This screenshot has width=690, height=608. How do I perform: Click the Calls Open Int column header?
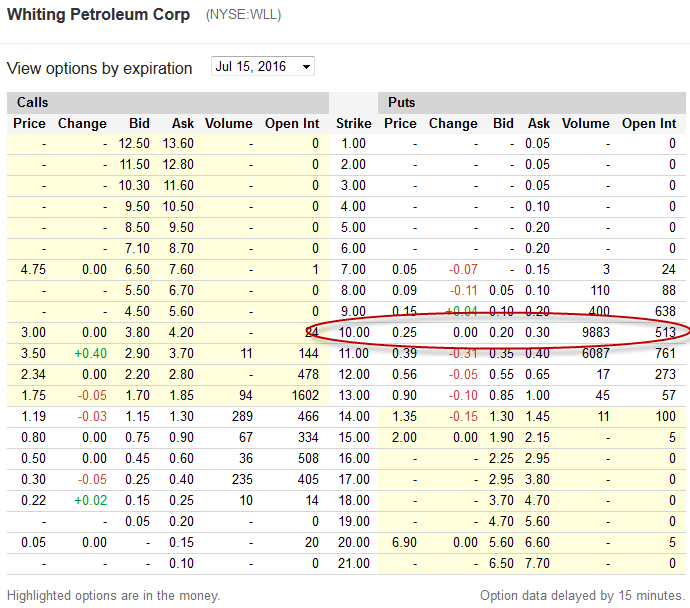coord(292,124)
